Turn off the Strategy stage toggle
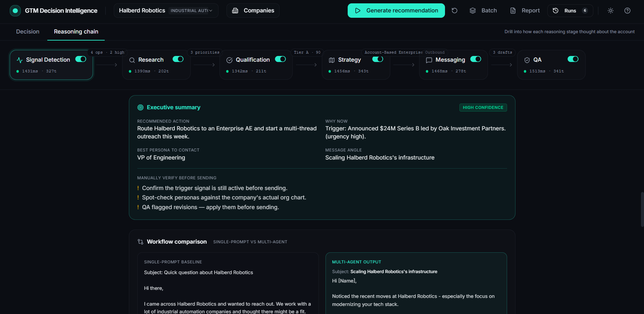Screen dimensions: 644x314 [378, 59]
